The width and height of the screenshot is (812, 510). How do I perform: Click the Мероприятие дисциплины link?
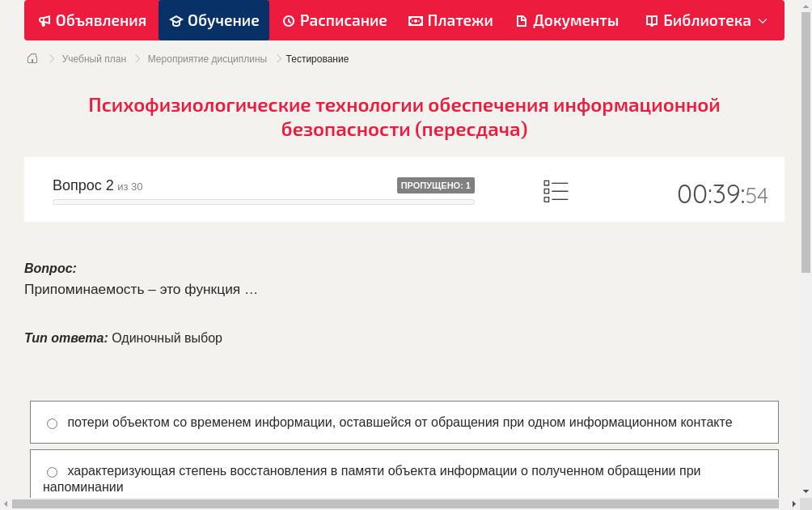(206, 58)
